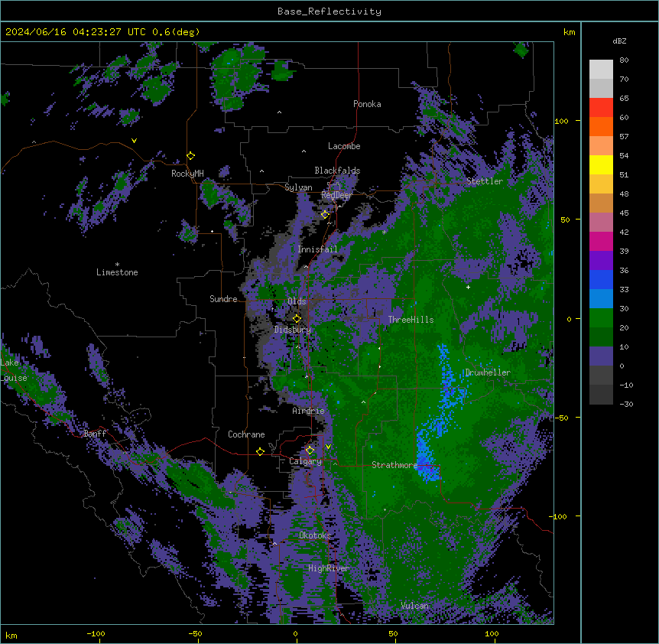Click the yellow station marker south of Cochrane
Viewport: 659px width, 644px height.
[x=260, y=451]
